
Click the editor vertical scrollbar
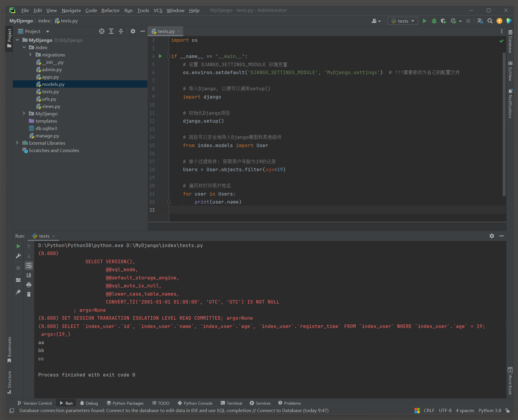coord(504,124)
